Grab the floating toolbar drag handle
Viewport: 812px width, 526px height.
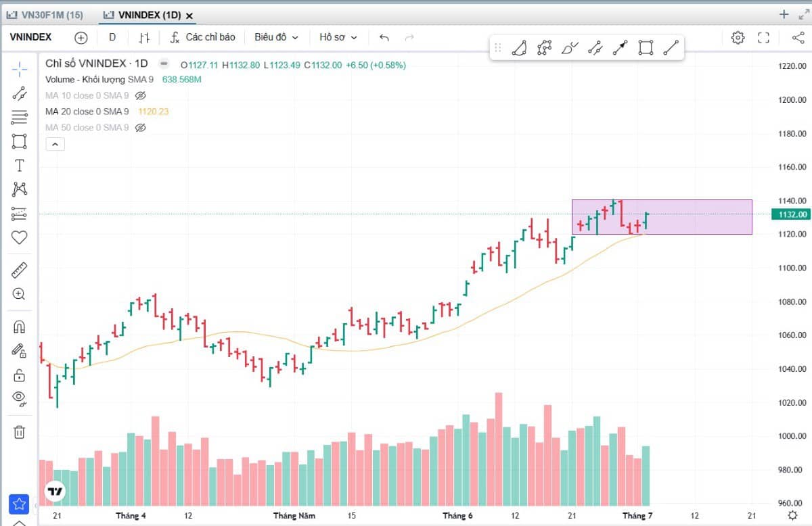coord(498,47)
